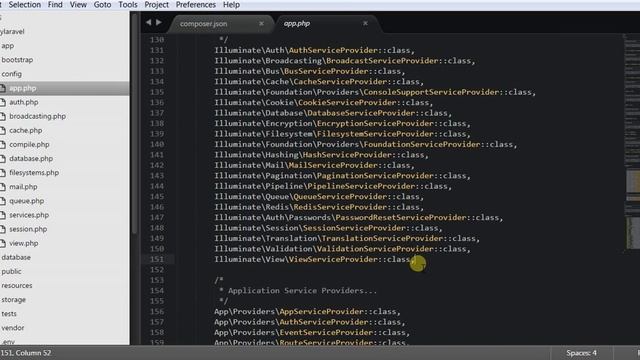
Task: Open the Find menu
Action: (x=55, y=5)
